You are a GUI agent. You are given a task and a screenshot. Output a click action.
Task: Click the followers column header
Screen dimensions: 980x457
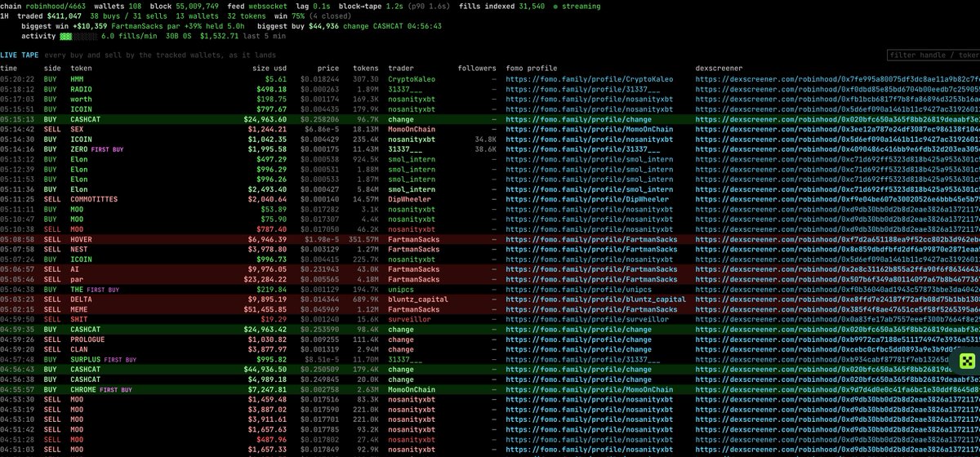pyautogui.click(x=477, y=68)
